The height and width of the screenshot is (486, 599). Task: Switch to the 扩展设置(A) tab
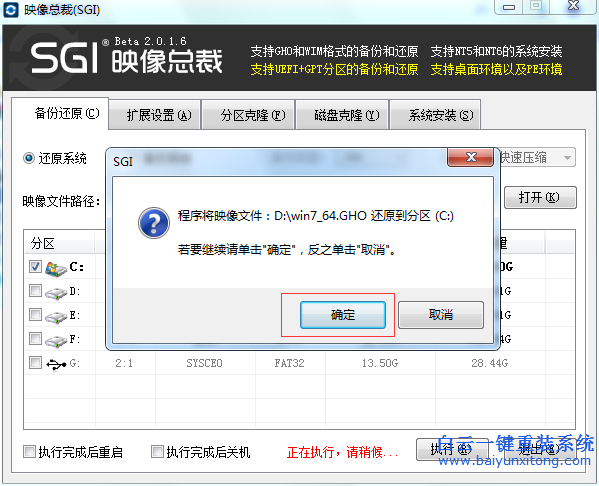(155, 115)
